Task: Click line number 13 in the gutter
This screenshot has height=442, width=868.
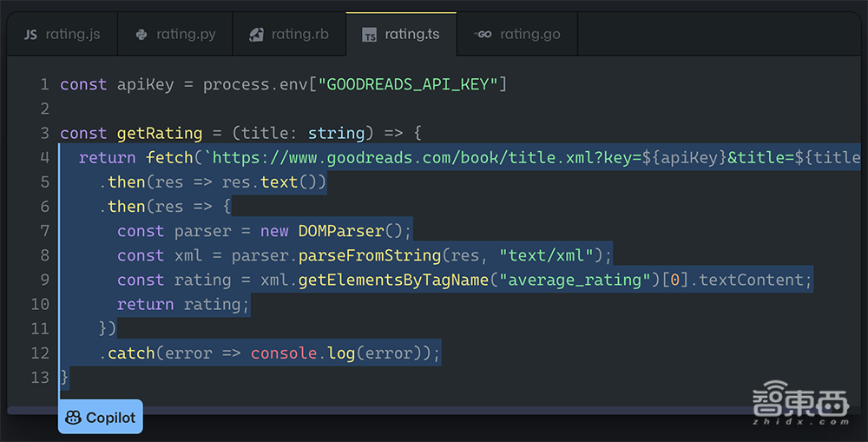Action: [x=39, y=377]
